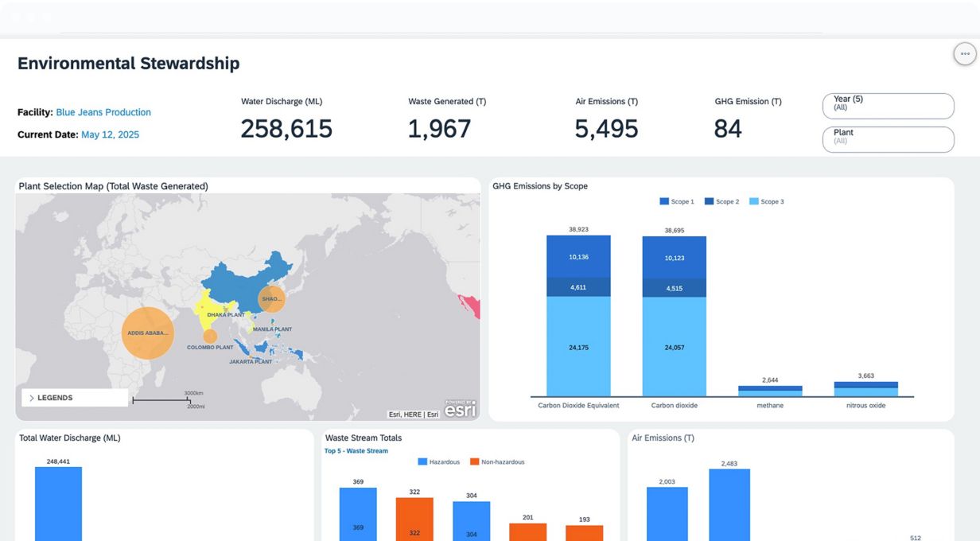Click the Non-hazardous orange legend swatch
980x541 pixels.
pyautogui.click(x=475, y=462)
